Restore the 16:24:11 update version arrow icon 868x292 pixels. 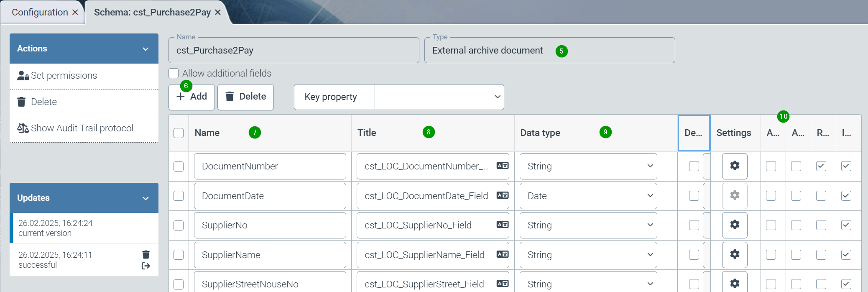tap(146, 266)
